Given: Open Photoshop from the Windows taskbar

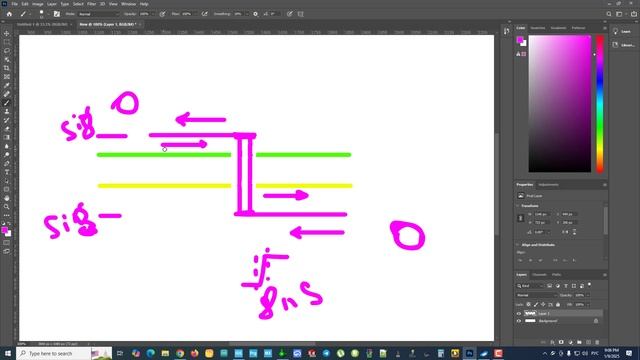Looking at the screenshot, I should tap(469, 353).
